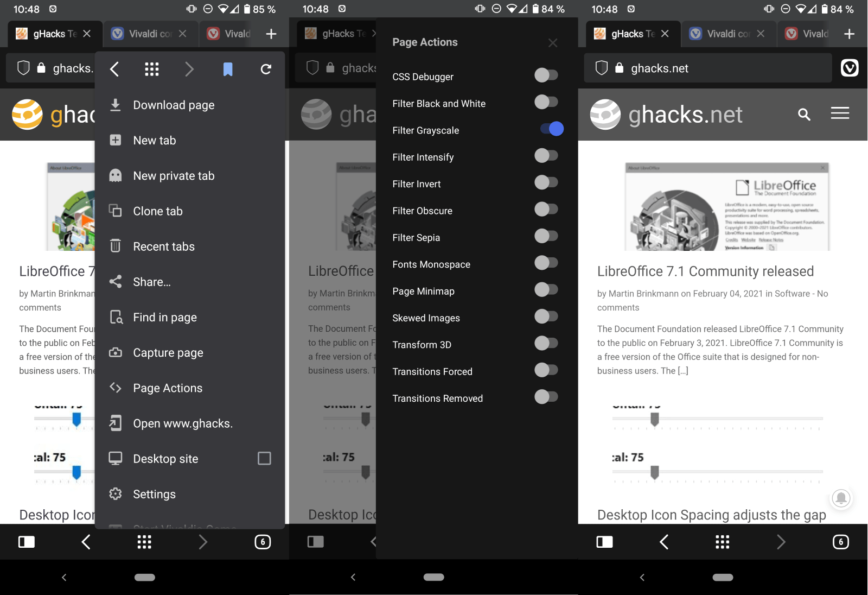This screenshot has width=868, height=595.
Task: Close the Page Actions panel
Action: [x=553, y=43]
